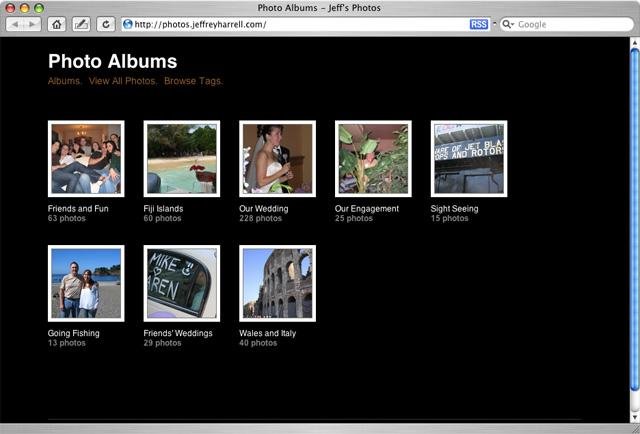Click the blue RSS feed badge

(x=478, y=24)
